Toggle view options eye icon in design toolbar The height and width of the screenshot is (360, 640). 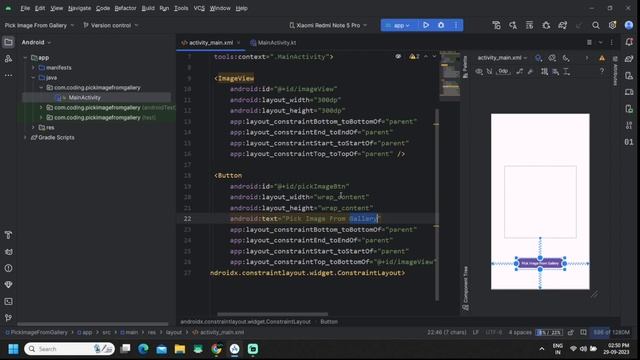coord(479,71)
